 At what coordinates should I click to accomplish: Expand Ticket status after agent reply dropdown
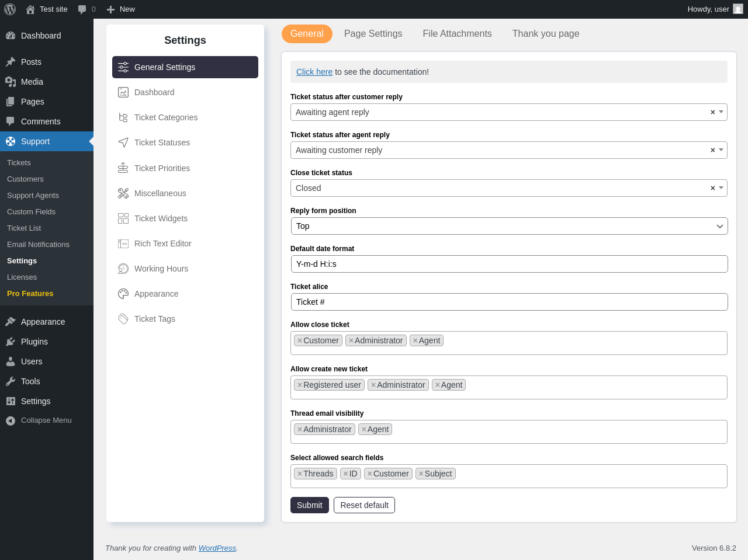pos(721,150)
